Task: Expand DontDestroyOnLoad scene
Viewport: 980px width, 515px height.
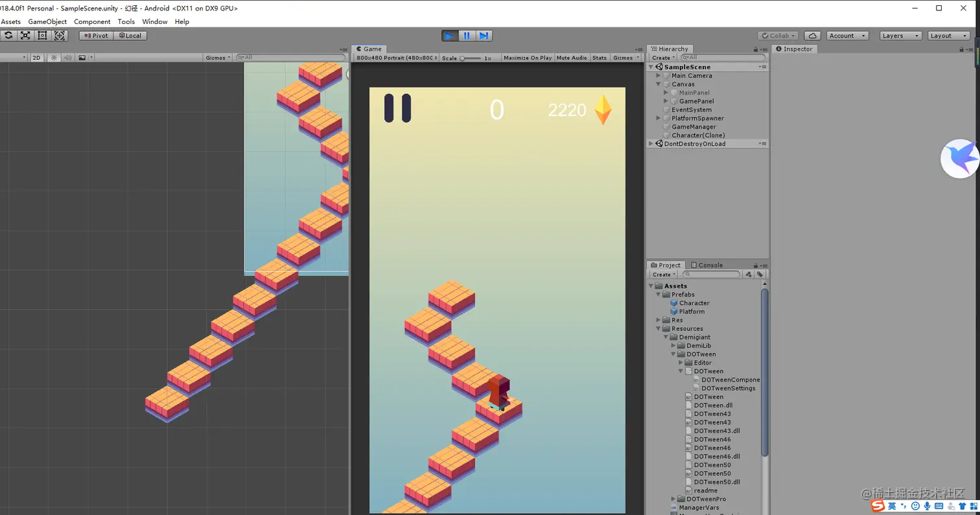Action: (x=651, y=144)
